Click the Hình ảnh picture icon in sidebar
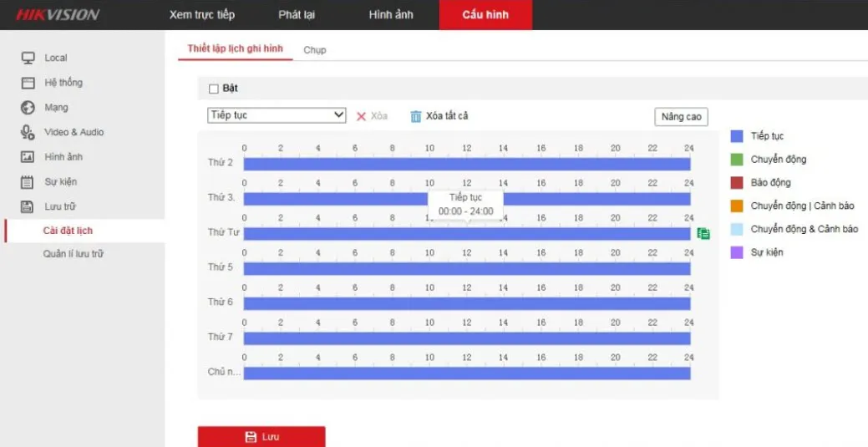Screen dimensions: 868x447 [28, 157]
